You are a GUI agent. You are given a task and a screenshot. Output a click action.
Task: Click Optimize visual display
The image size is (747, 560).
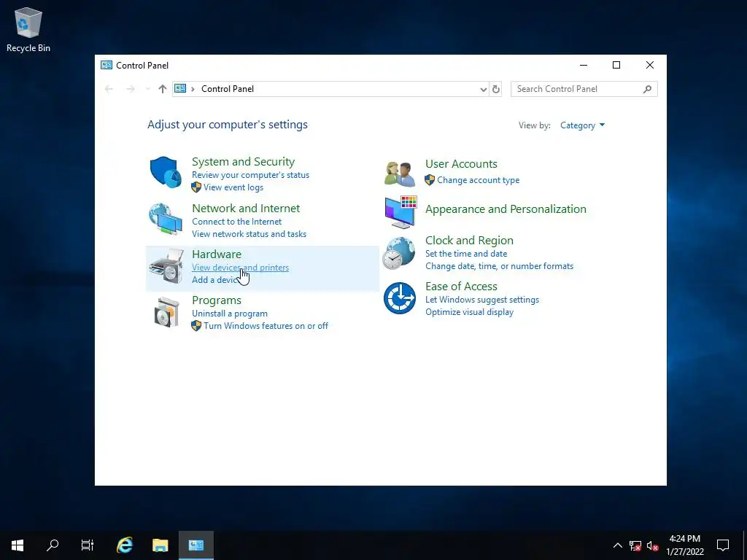click(469, 312)
